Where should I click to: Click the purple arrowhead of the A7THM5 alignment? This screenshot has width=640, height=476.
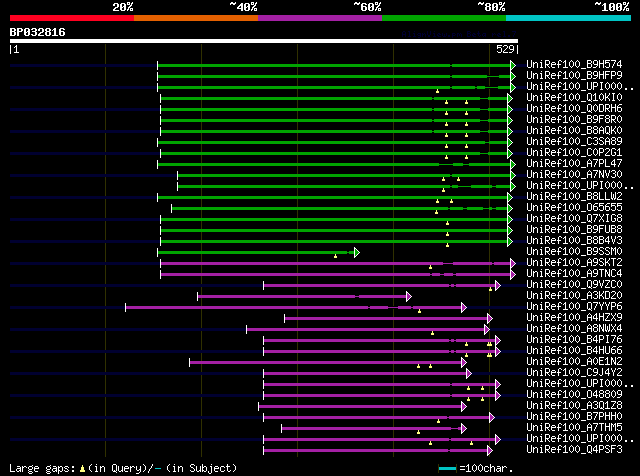pyautogui.click(x=464, y=429)
